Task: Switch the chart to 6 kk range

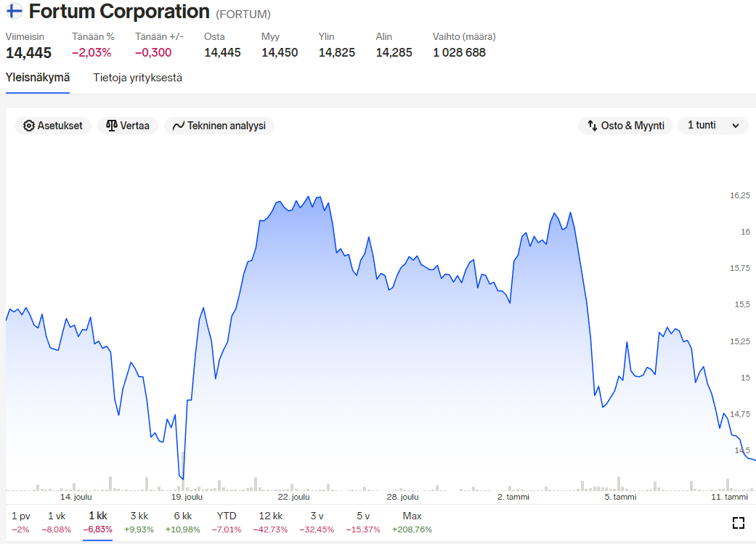Action: 182,521
